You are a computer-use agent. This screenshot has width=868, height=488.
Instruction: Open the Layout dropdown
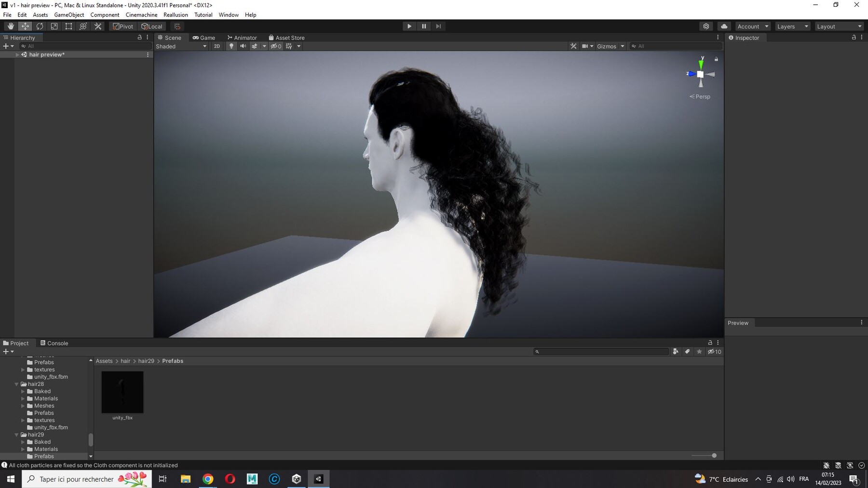839,26
